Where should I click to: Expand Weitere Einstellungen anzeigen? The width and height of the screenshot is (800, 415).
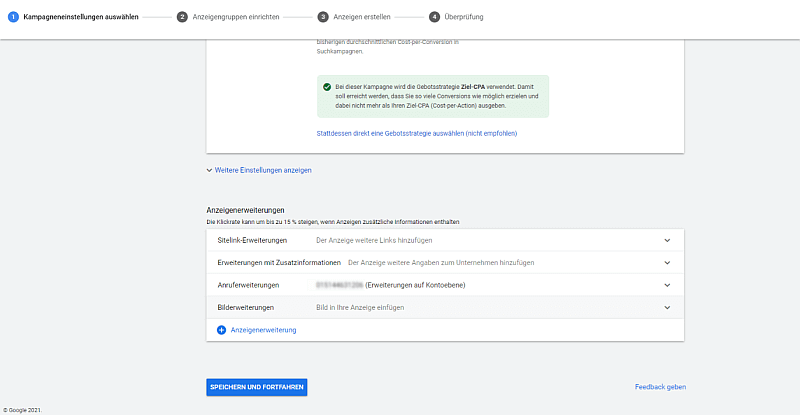tap(263, 170)
